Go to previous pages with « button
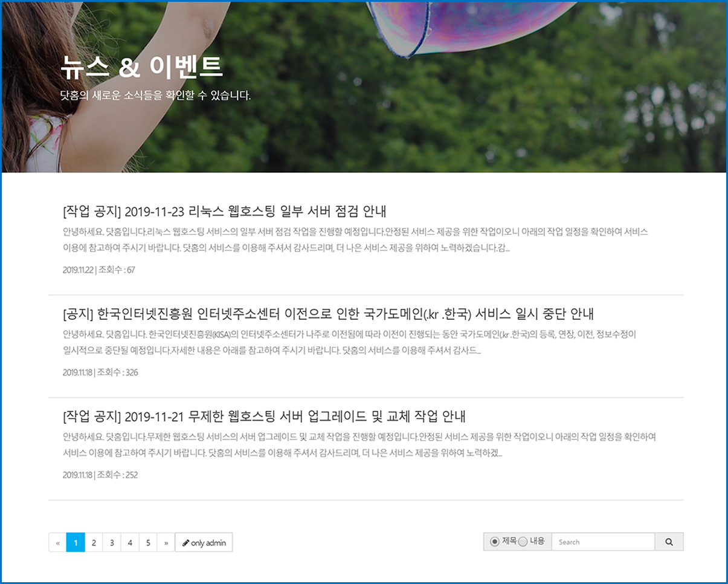This screenshot has width=728, height=584. tap(57, 542)
